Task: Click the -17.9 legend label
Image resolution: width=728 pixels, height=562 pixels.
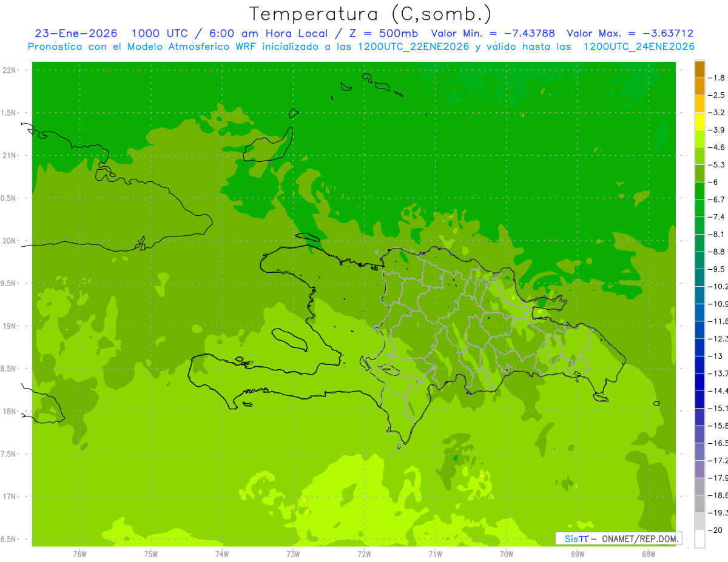Action: coord(719,478)
